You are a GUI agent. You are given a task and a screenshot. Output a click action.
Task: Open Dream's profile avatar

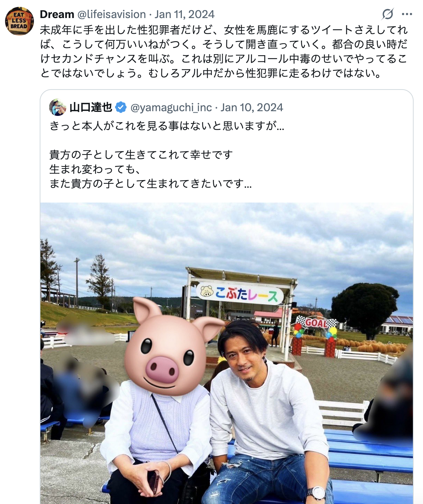point(19,21)
